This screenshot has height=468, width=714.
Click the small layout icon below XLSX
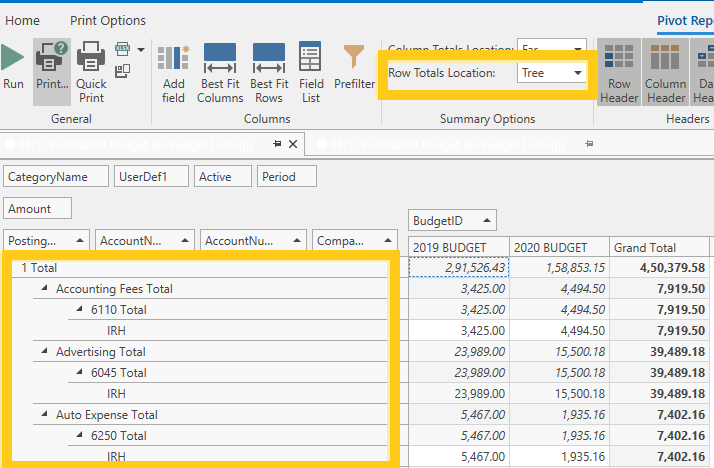coord(122,71)
